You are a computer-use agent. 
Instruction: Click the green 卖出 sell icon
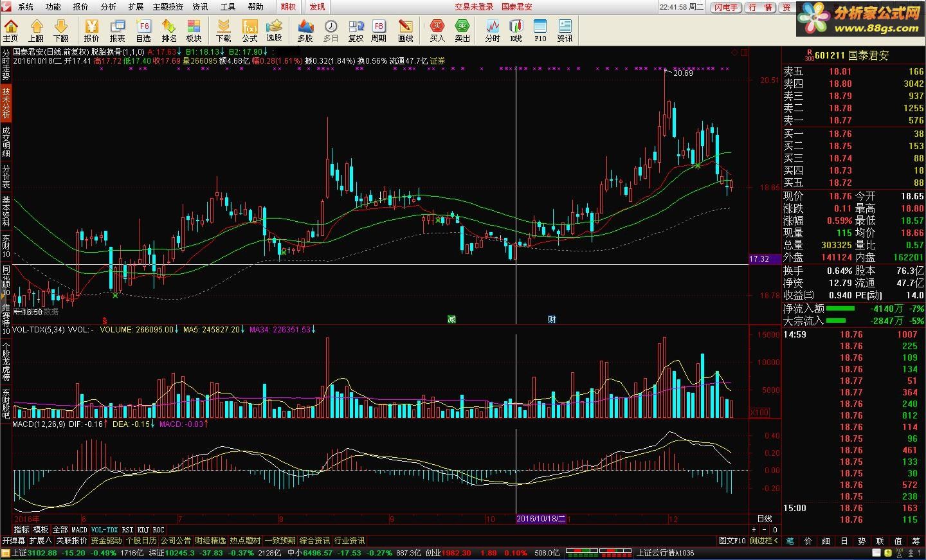tap(462, 30)
